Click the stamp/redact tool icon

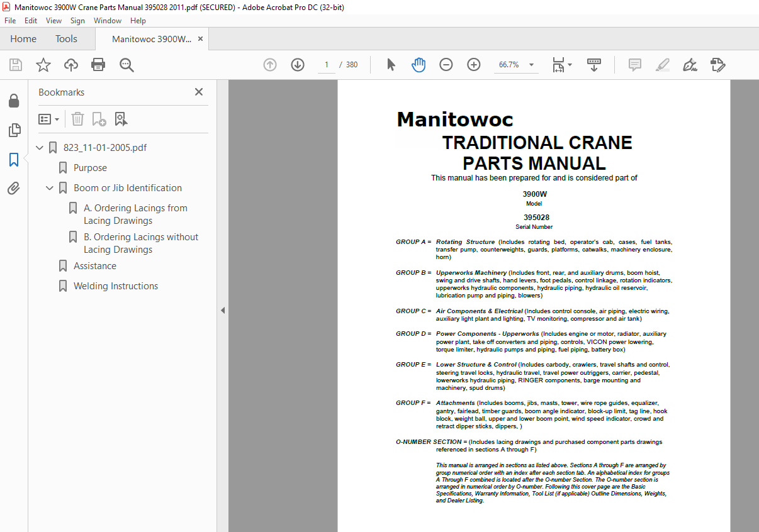pos(718,65)
